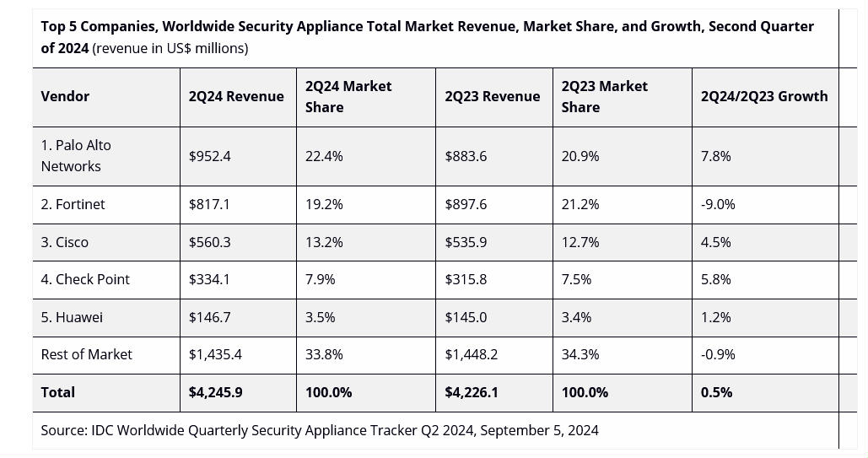Click the table title starting Top 5 Companies
The width and height of the screenshot is (868, 458).
pos(428,37)
